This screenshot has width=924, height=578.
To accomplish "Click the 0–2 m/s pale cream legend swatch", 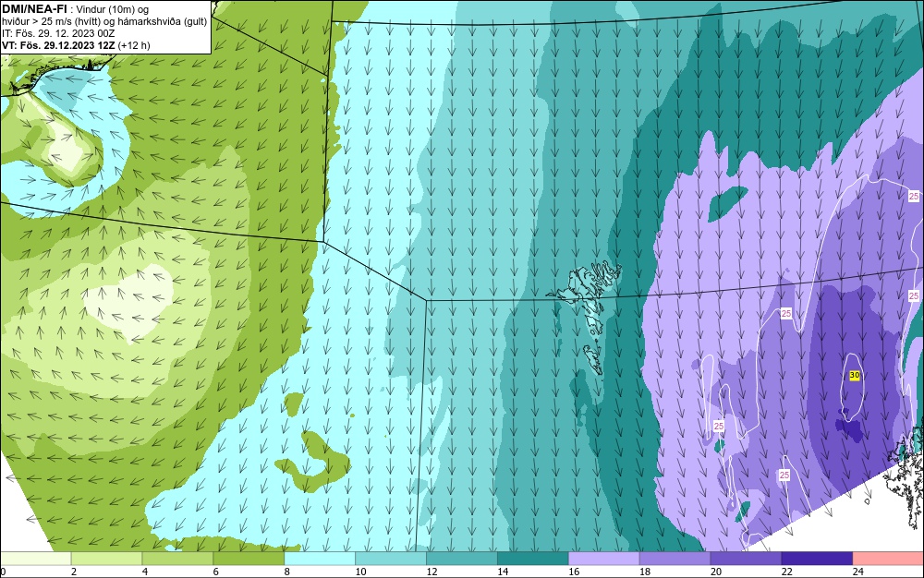I will [35, 559].
